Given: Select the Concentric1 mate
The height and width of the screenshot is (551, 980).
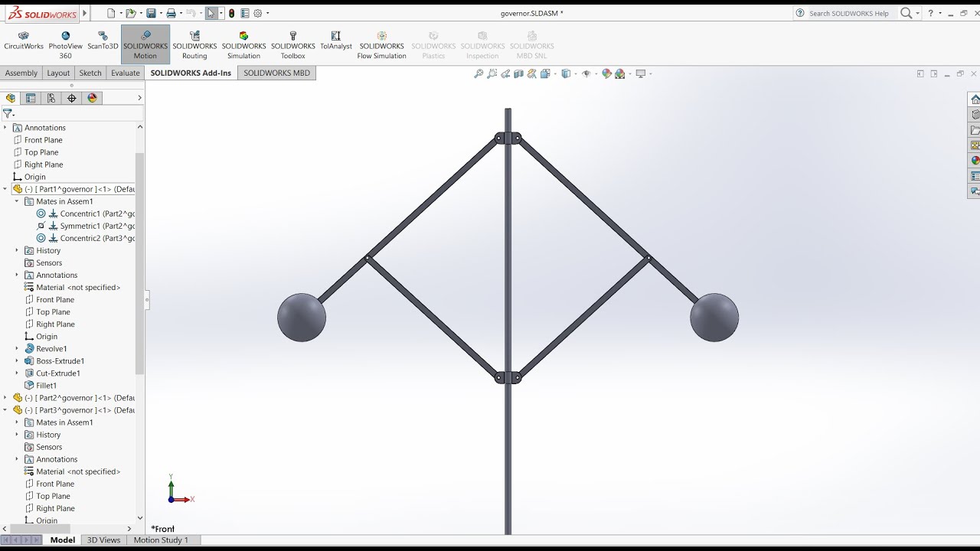Looking at the screenshot, I should tap(86, 214).
